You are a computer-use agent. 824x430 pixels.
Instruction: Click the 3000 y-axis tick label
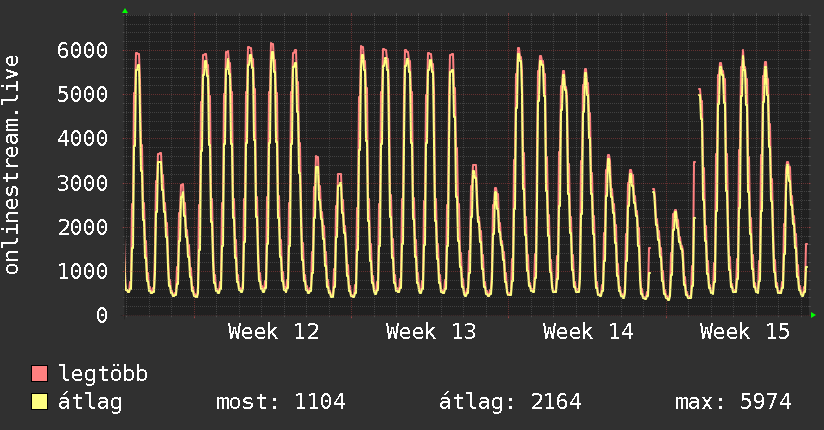pyautogui.click(x=82, y=183)
